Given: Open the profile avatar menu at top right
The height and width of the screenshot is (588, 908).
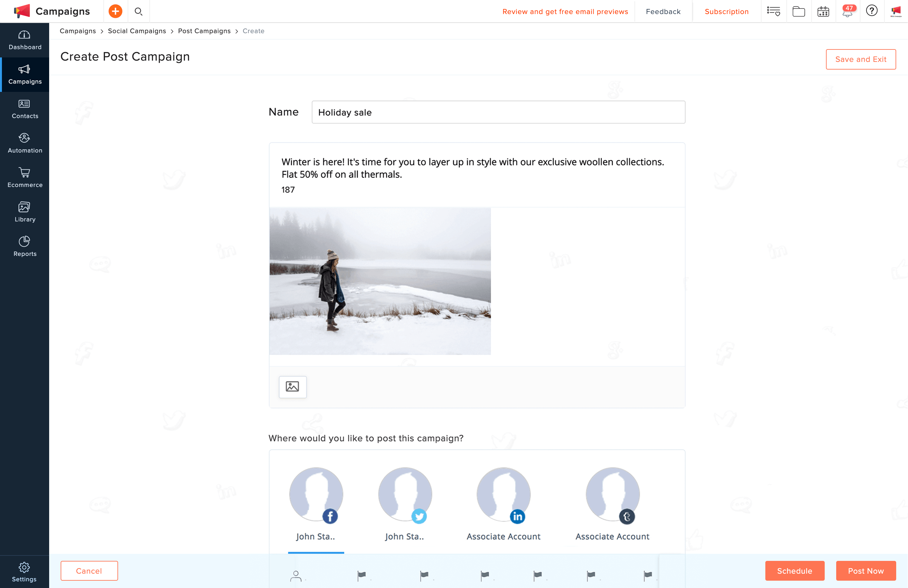Looking at the screenshot, I should tap(896, 11).
